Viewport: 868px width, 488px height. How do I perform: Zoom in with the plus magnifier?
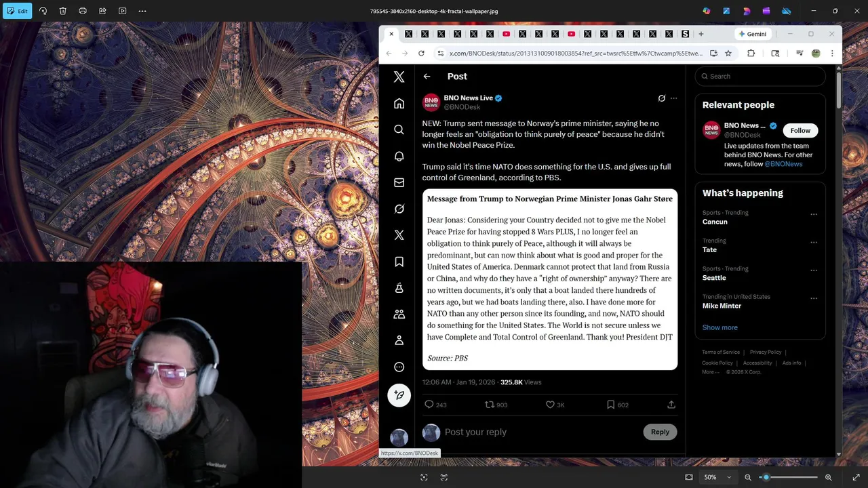tap(828, 477)
